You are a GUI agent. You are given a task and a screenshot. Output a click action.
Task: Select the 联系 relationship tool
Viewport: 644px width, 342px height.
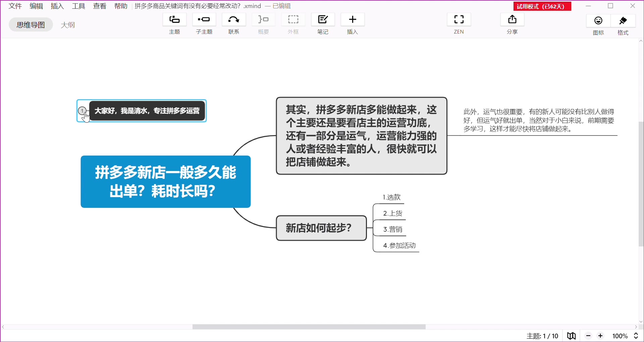pos(234,20)
